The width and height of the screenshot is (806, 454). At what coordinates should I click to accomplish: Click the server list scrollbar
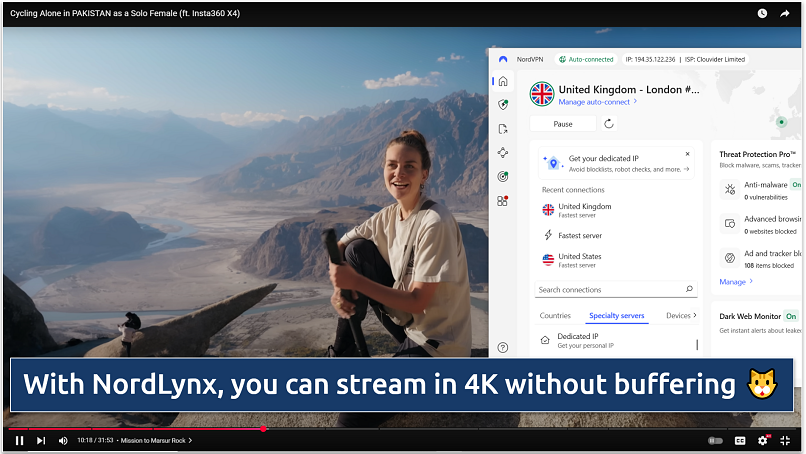tap(697, 344)
